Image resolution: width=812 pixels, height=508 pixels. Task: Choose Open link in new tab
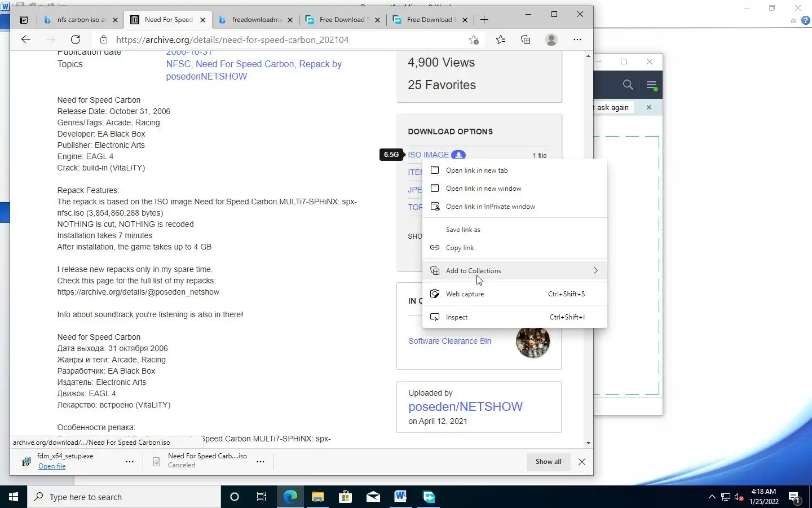pyautogui.click(x=515, y=170)
